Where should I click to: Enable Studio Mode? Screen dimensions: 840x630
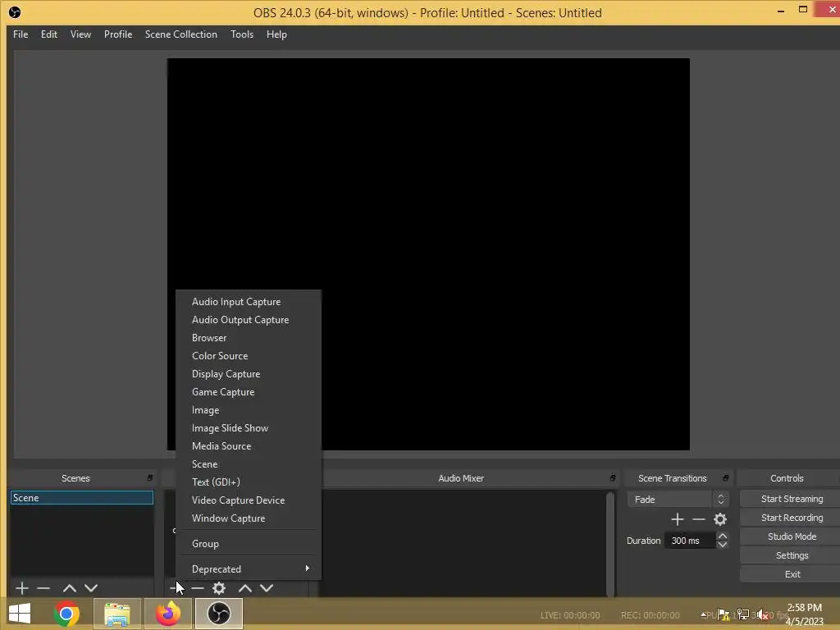[x=792, y=536]
